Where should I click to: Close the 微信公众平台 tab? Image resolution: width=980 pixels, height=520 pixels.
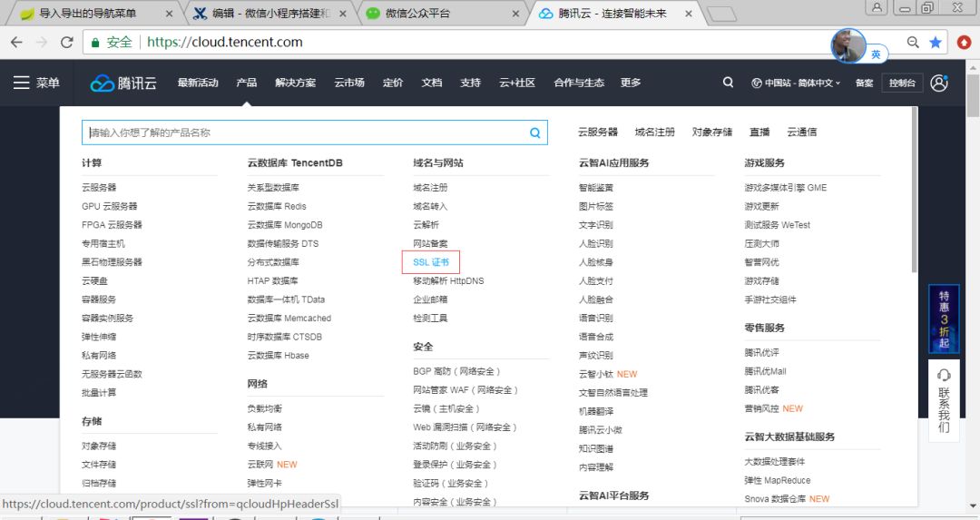point(515,13)
